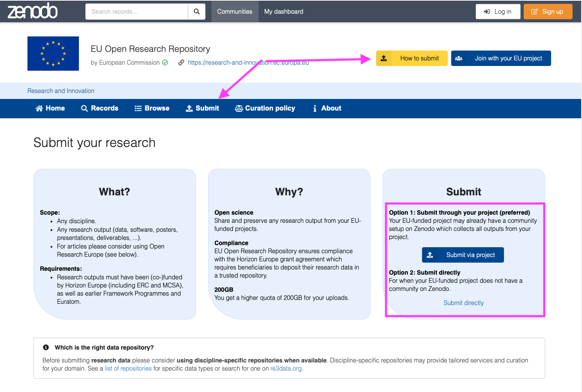Click the green verified checkmark icon

click(x=165, y=63)
